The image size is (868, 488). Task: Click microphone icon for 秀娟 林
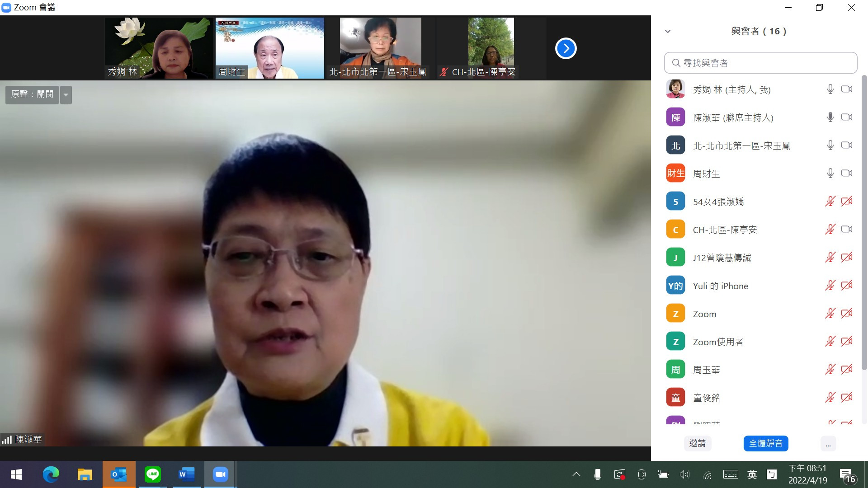830,89
